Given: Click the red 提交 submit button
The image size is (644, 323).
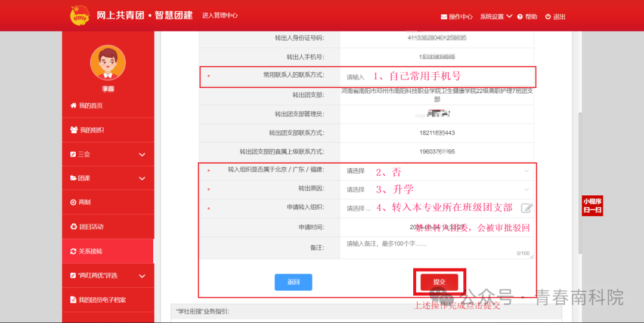Looking at the screenshot, I should 439,282.
